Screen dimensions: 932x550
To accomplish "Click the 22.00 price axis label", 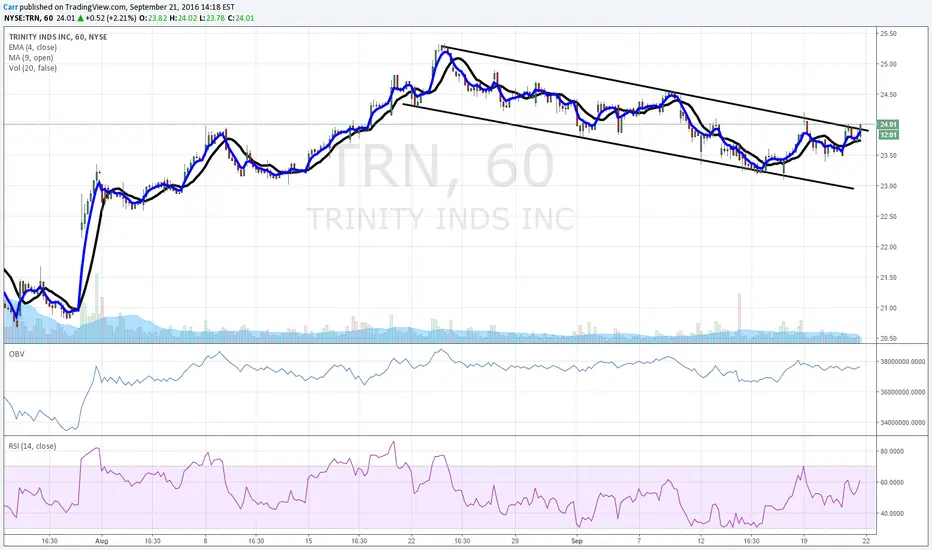I will (888, 247).
